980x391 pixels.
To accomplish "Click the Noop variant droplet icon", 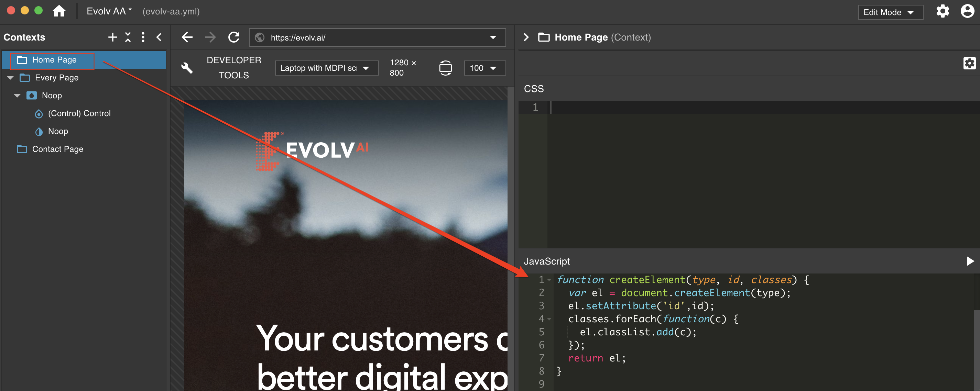I will click(39, 132).
